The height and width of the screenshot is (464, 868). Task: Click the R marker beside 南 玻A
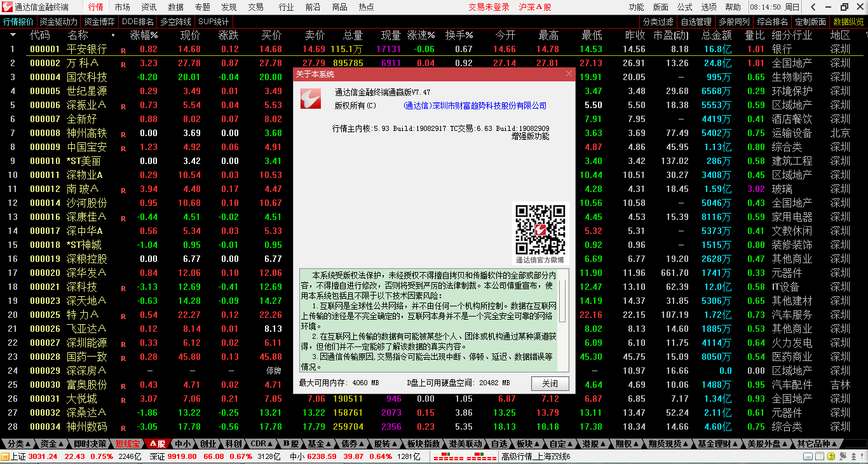pos(123,190)
